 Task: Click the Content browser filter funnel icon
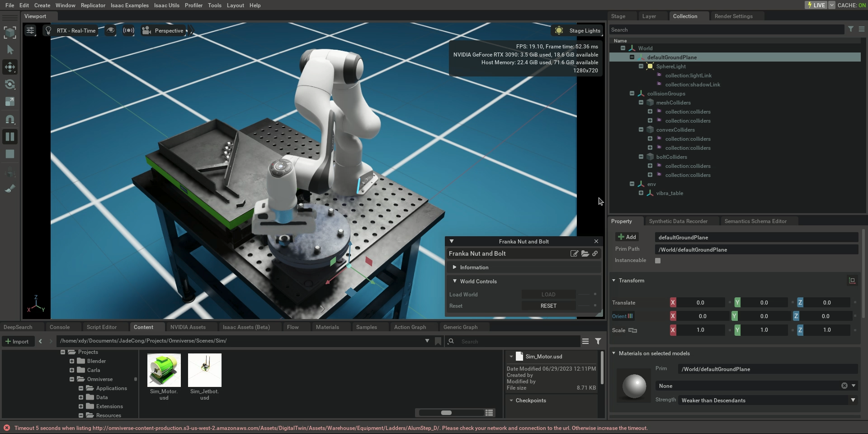pos(598,341)
